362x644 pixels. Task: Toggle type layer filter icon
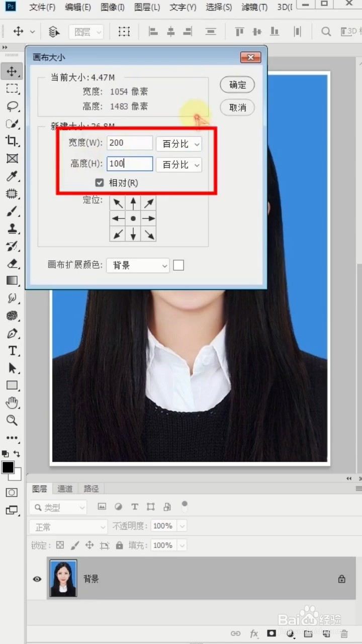pos(135,507)
